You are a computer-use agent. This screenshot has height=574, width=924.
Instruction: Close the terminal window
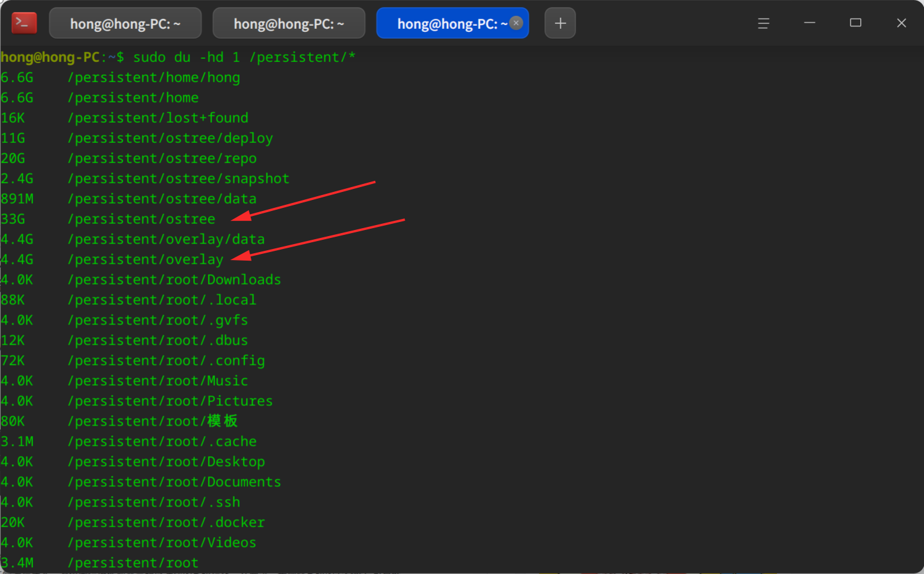pos(901,23)
